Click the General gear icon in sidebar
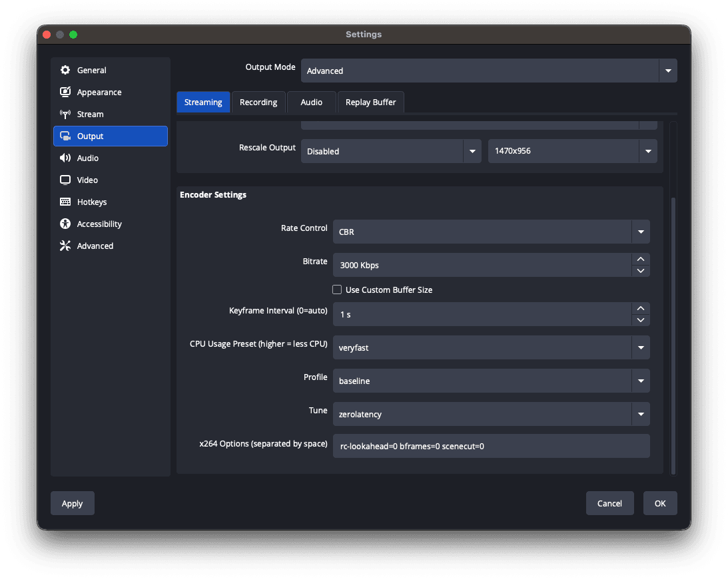 point(65,71)
